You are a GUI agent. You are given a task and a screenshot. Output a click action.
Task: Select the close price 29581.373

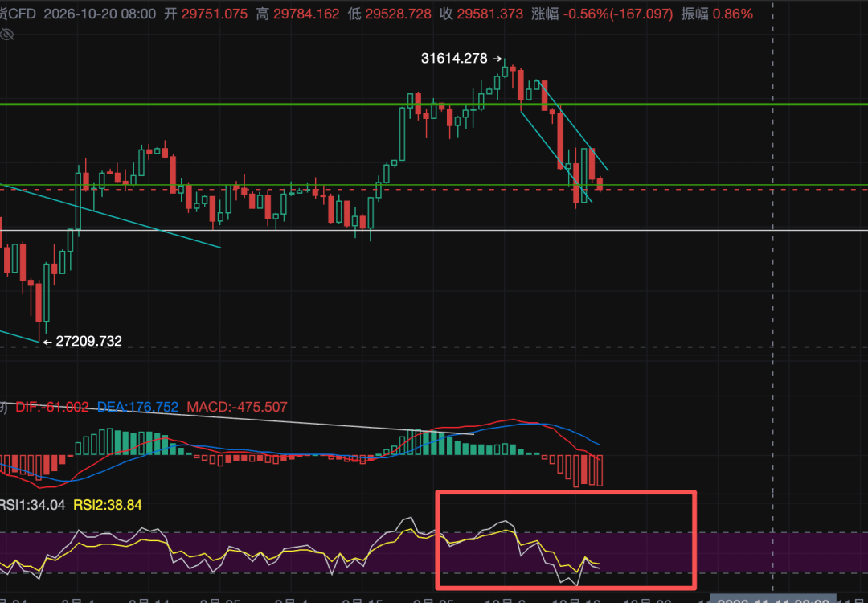[489, 14]
